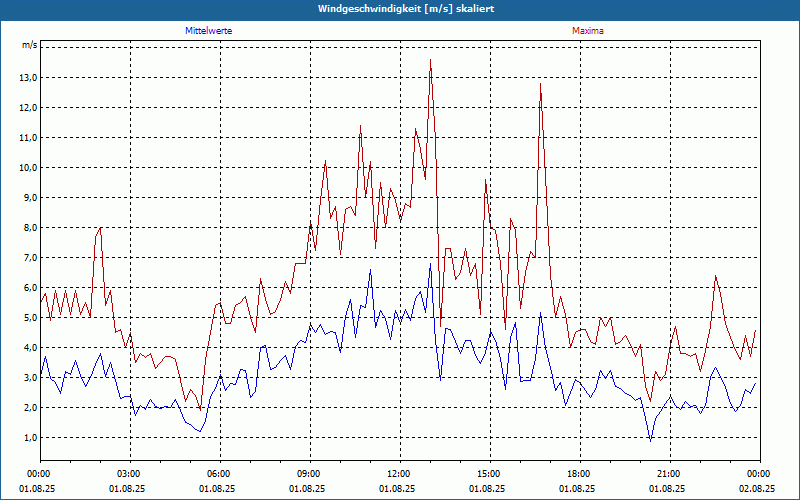Viewport: 800px width, 500px height.
Task: Click the '01.08.25' date under 15:00
Action: [487, 489]
